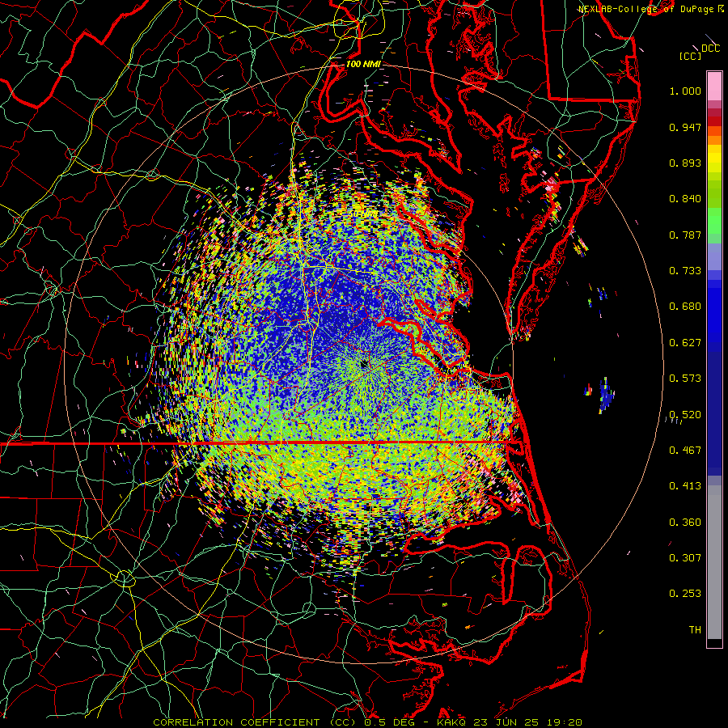Pick the pink segment of the color bar
Viewport: 728px width, 728px height.
[x=714, y=87]
